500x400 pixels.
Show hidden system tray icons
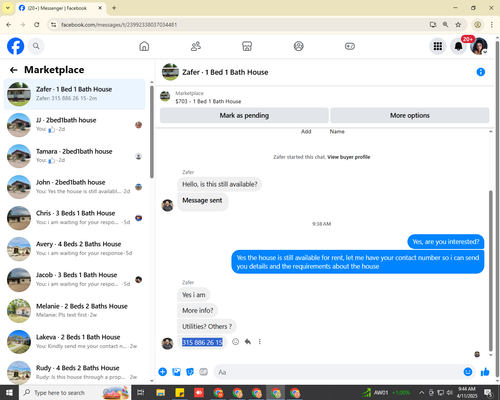(421, 393)
